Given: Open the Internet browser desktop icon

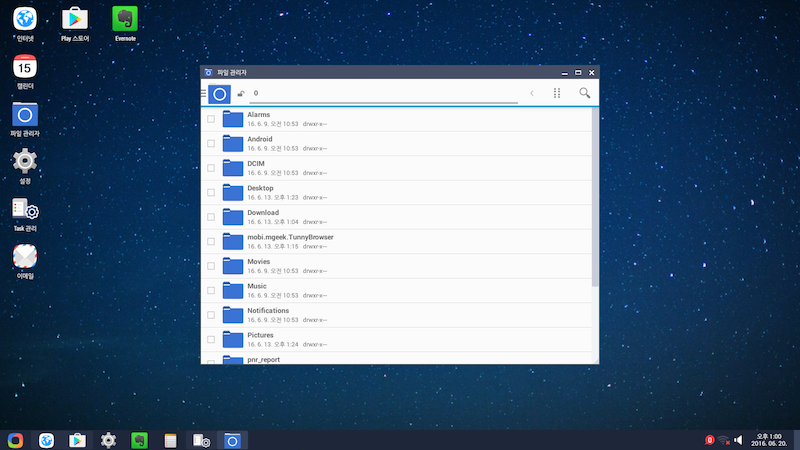Looking at the screenshot, I should (24, 19).
